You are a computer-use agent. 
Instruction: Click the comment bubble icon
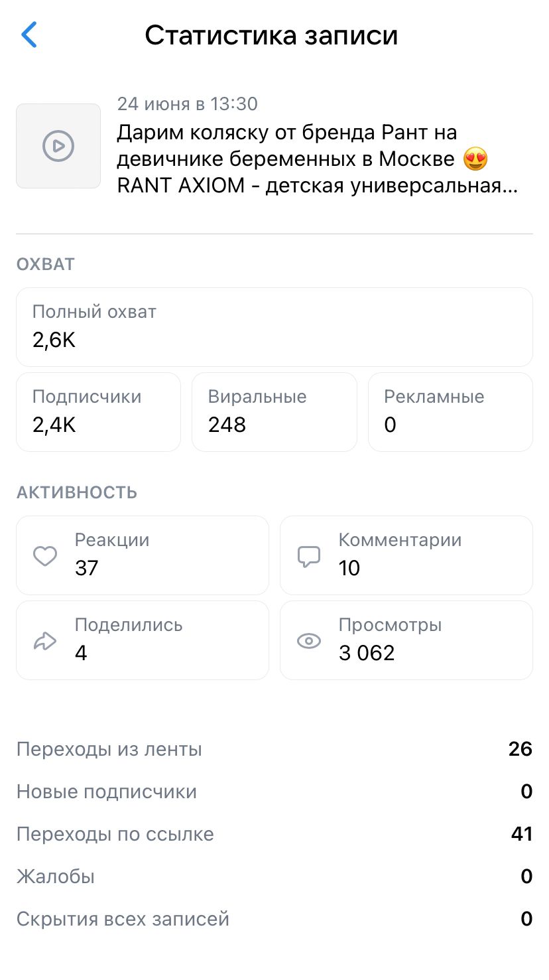pos(309,556)
